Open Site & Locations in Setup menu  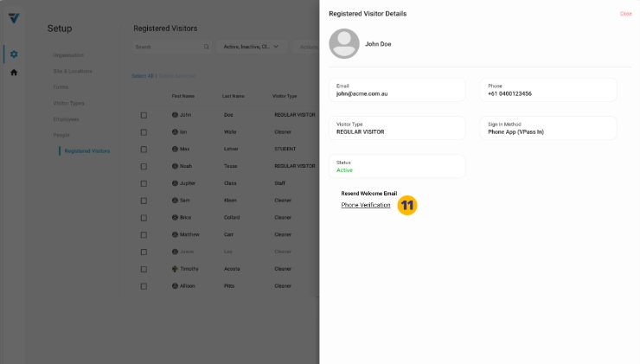click(73, 71)
